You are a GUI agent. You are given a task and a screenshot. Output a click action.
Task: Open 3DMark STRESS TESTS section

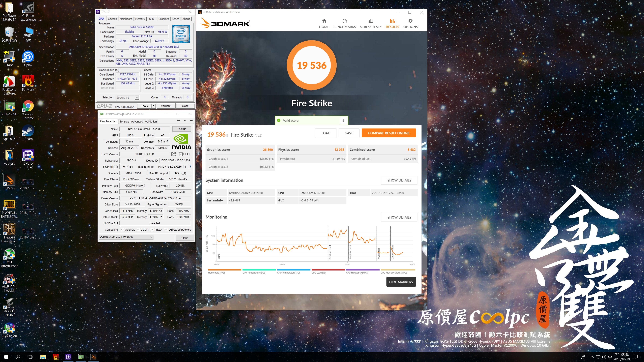(x=371, y=23)
